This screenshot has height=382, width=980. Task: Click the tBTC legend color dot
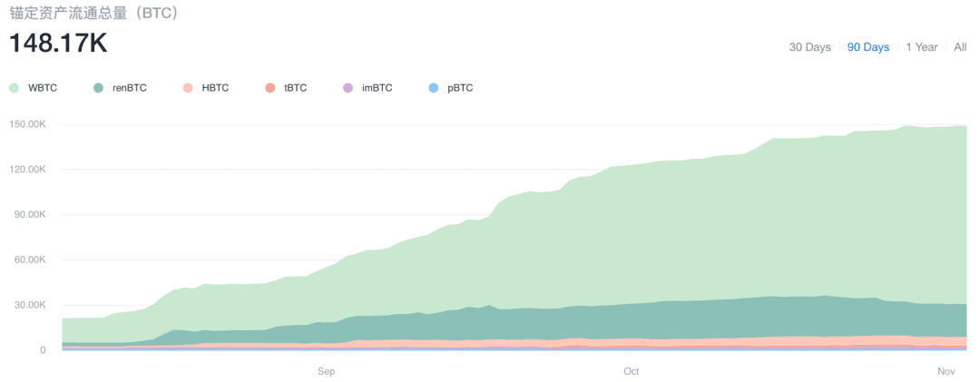coord(270,88)
